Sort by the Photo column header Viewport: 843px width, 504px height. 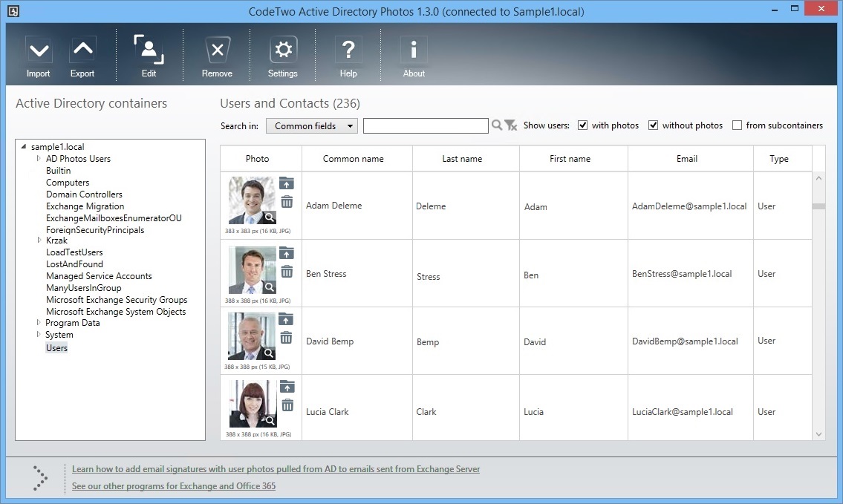261,159
